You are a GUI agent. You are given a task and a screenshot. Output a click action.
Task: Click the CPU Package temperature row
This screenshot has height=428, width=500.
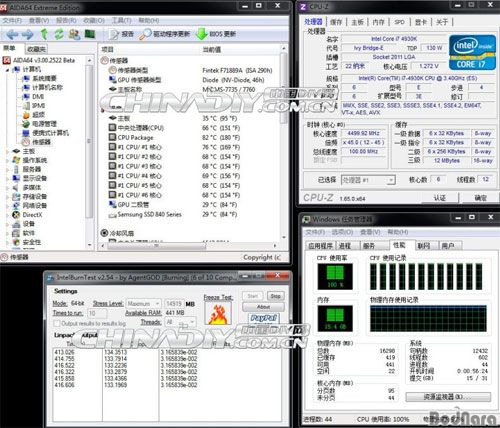point(174,138)
